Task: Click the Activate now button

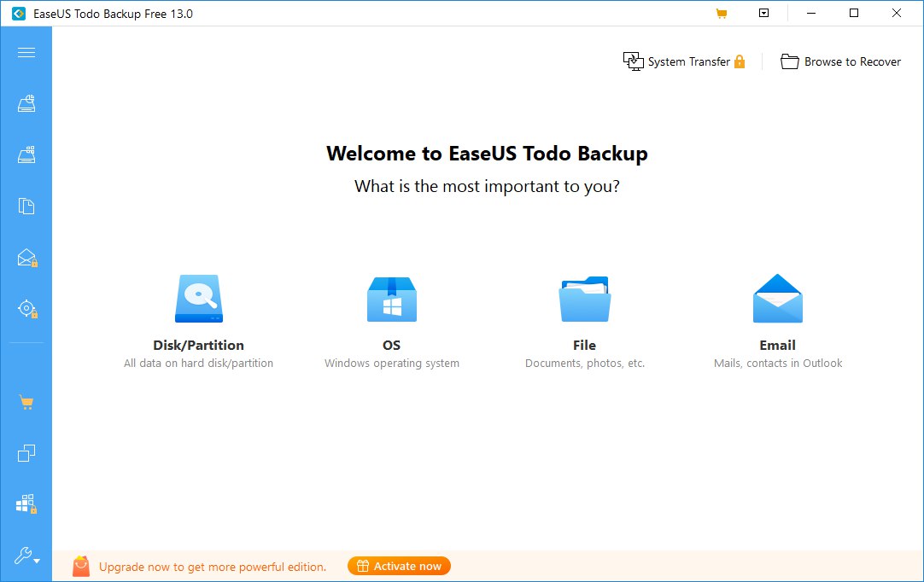Action: click(x=399, y=566)
